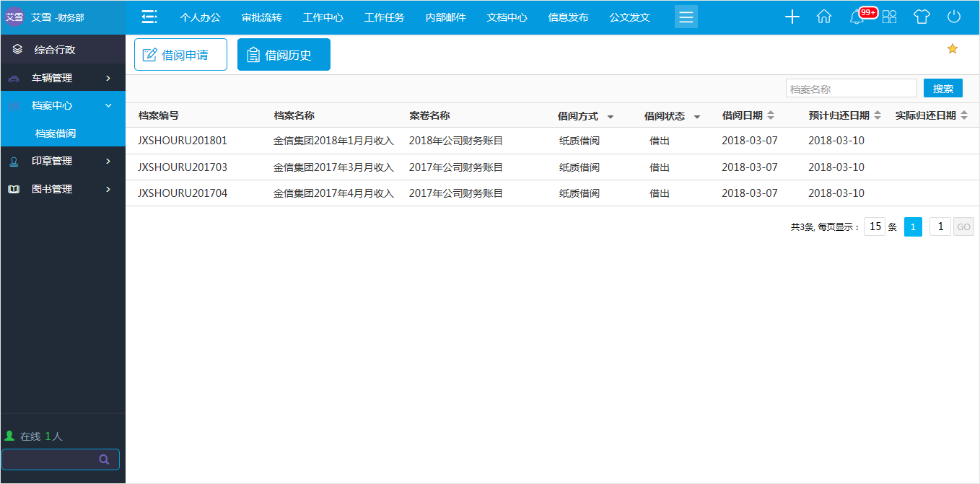Toggle sort order for 预计归还日期
Image resolution: width=980 pixels, height=484 pixels.
tap(877, 115)
